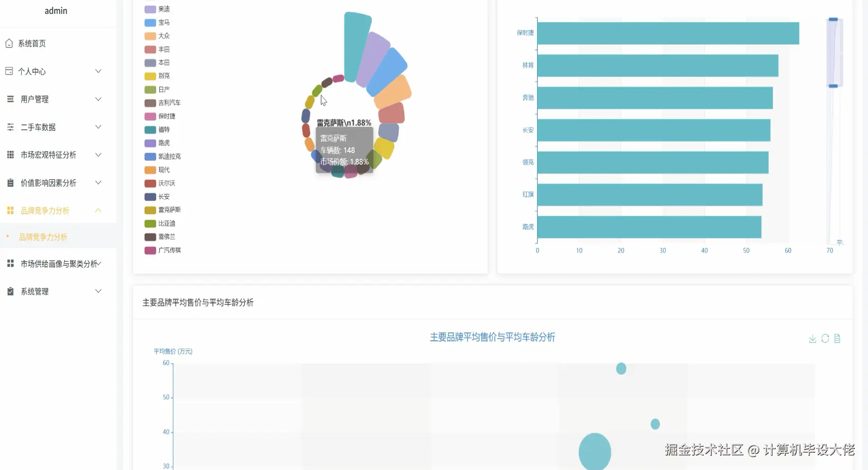Viewport: 868px width, 470px height.
Task: Click the 系统管理 checklist icon
Action: pyautogui.click(x=10, y=291)
